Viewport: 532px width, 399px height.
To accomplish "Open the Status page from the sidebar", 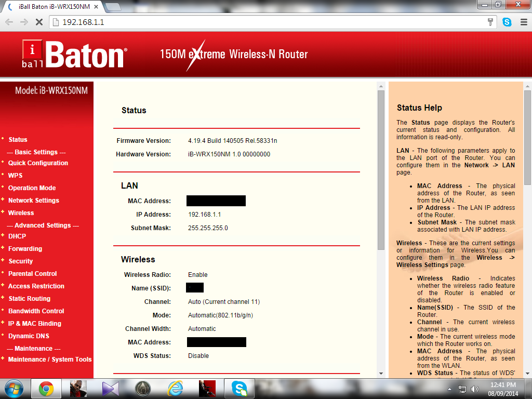I will coord(18,139).
